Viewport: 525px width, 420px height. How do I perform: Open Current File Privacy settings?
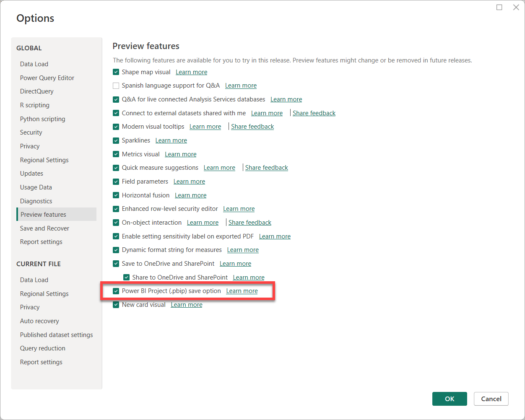coord(30,307)
